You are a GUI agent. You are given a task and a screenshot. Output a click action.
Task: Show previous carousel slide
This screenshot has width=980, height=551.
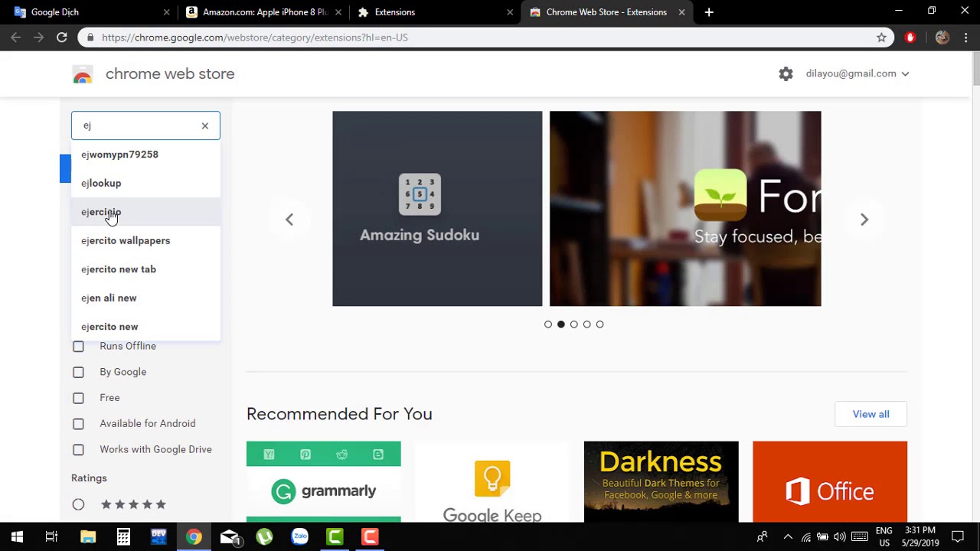pyautogui.click(x=289, y=220)
